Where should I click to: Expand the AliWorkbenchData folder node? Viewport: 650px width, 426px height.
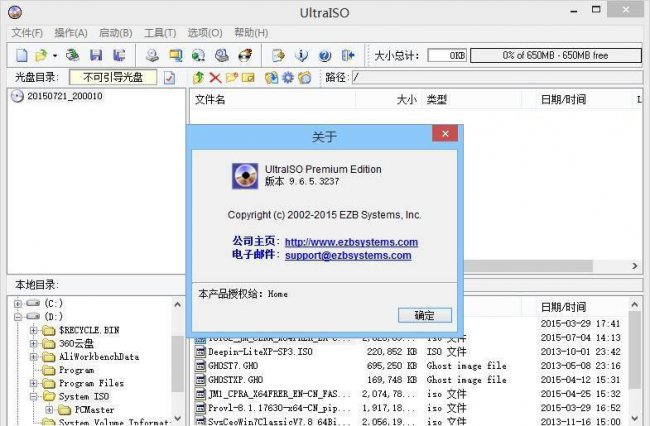coord(34,357)
